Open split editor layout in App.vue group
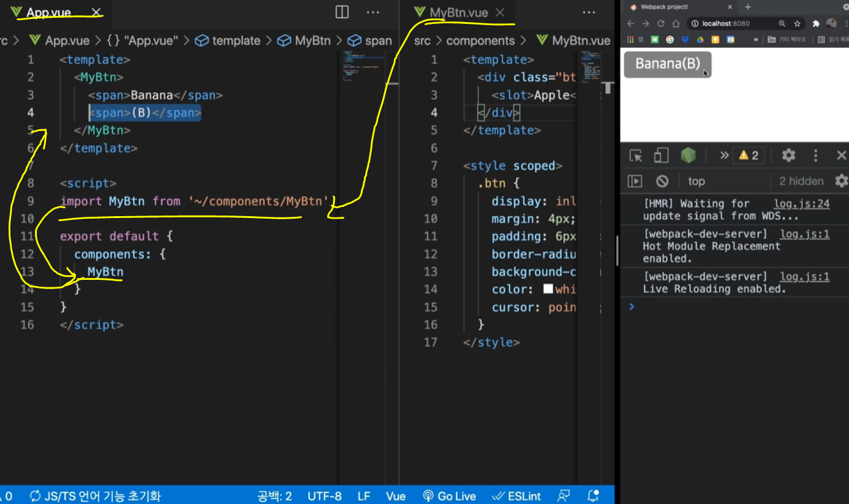Image resolution: width=849 pixels, height=504 pixels. [342, 12]
